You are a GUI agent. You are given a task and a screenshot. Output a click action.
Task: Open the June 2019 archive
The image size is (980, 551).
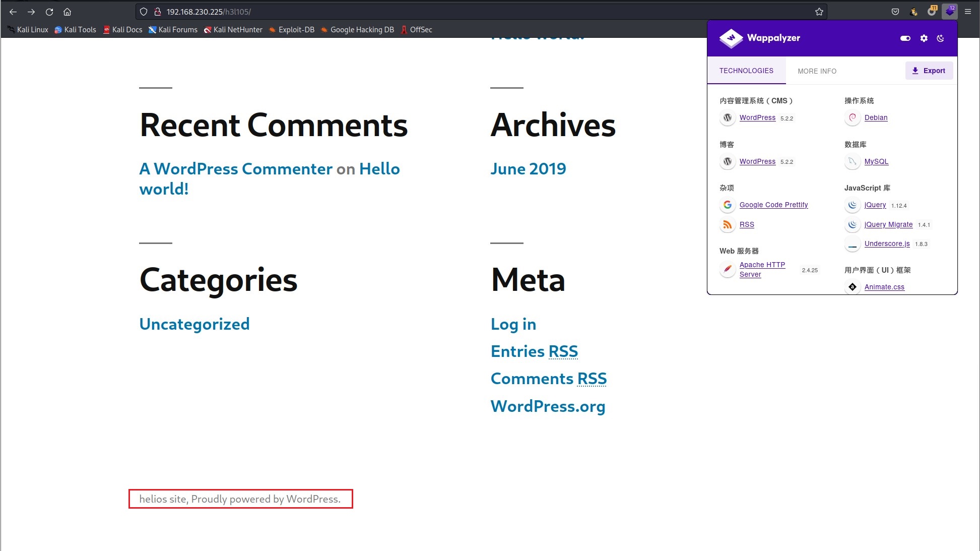(528, 169)
